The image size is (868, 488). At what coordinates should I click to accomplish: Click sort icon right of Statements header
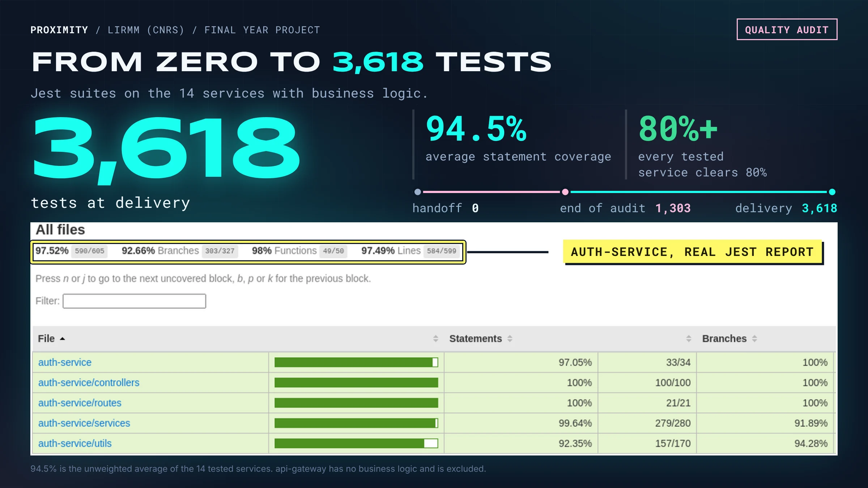point(510,339)
